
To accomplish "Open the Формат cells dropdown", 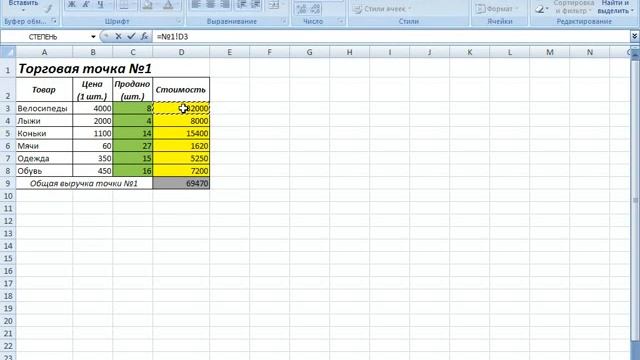I will (497, 9).
